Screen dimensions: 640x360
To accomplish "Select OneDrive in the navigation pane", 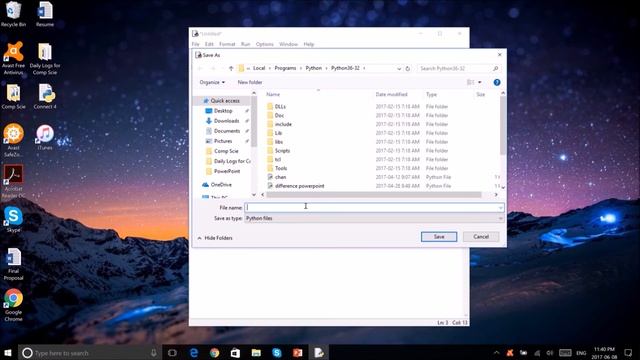I will tap(217, 185).
